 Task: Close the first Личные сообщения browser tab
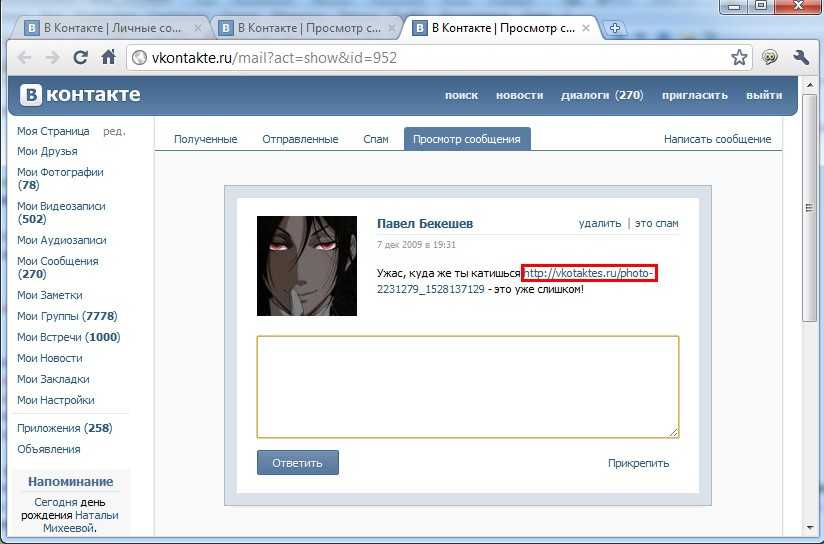[198, 28]
